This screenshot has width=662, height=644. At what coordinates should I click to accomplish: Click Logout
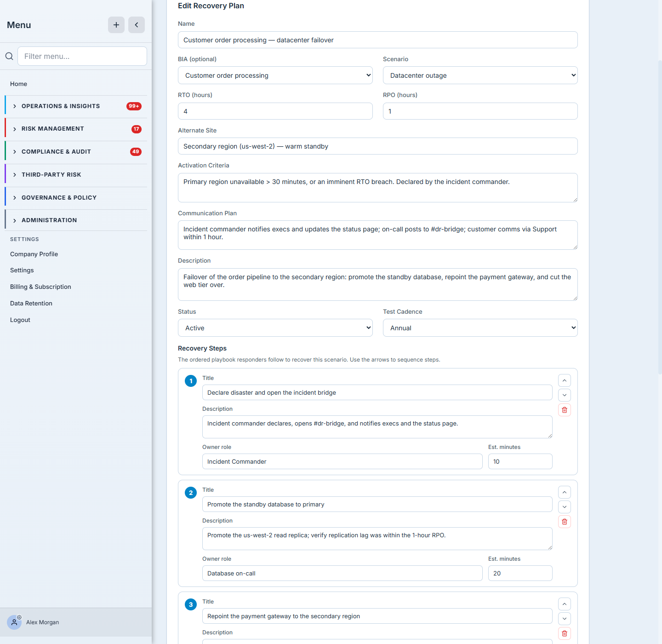tap(20, 320)
